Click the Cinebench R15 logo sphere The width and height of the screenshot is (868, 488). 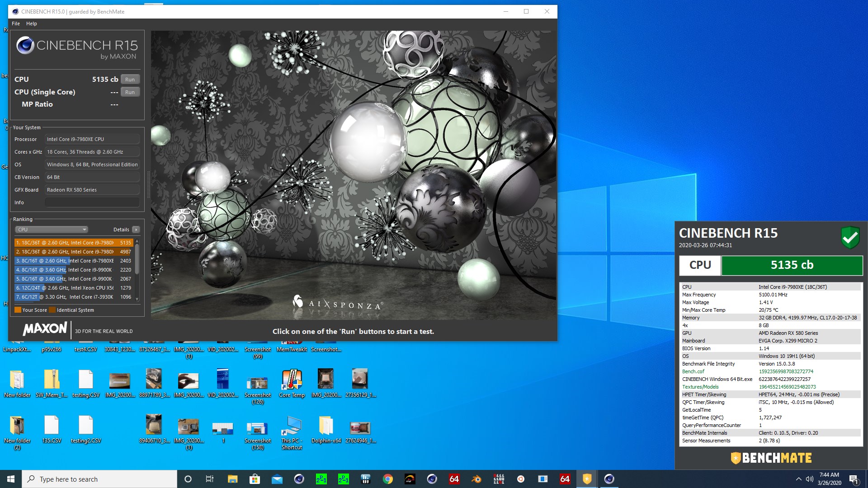coord(25,45)
